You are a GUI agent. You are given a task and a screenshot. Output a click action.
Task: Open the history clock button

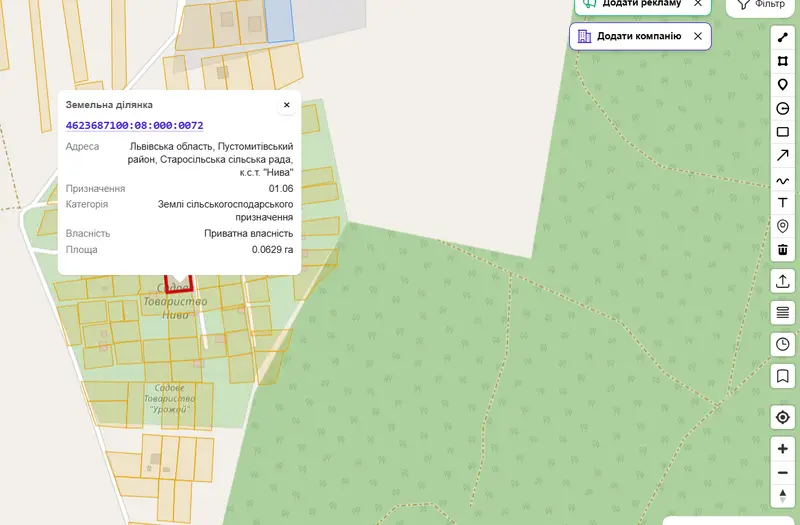click(782, 344)
